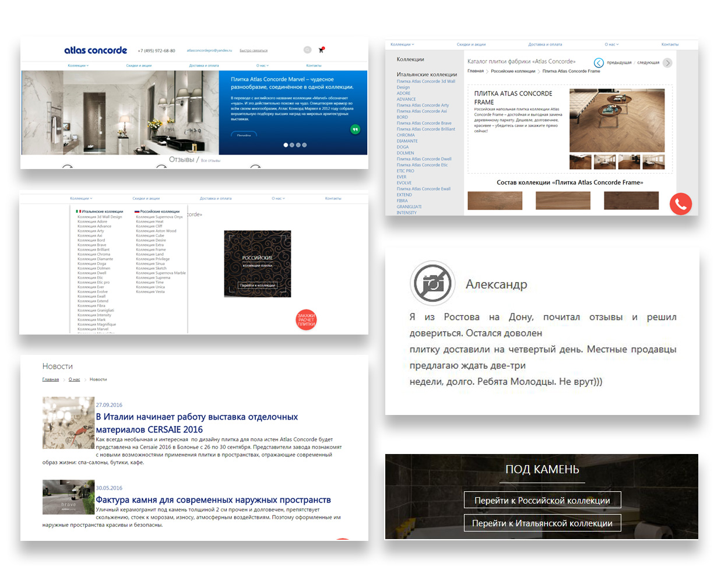Click 'CHROMA' in the collections sidebar
The width and height of the screenshot is (728, 577).
(406, 135)
